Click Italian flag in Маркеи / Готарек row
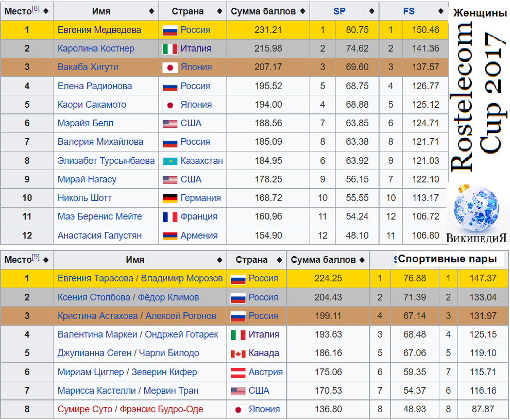Image resolution: width=510 pixels, height=420 pixels. point(238,335)
